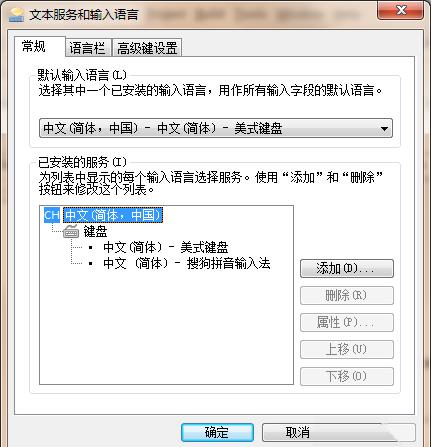Open the 中文(简体) - 美式键盘 combo box
The image size is (431, 447).
[x=216, y=128]
